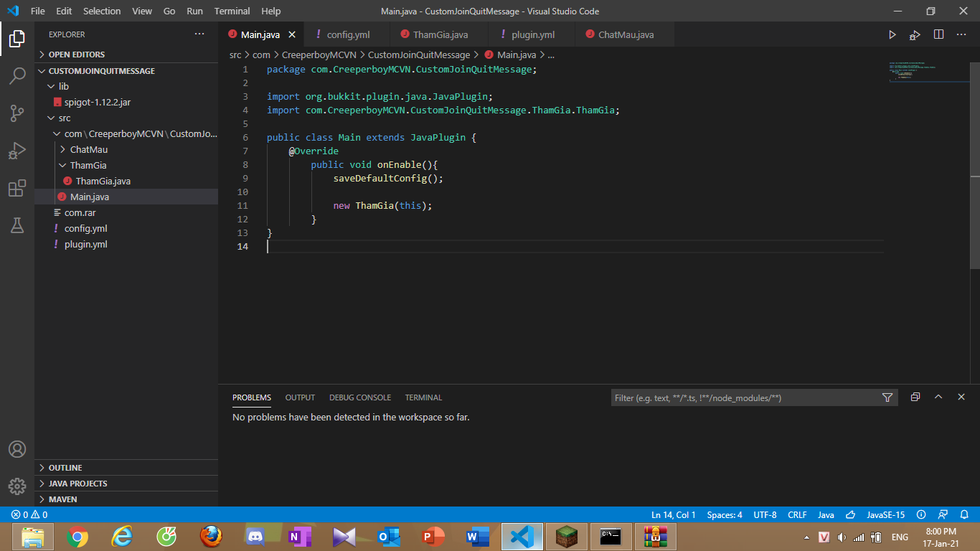Collapse the ThamGia folder
The width and height of the screenshot is (980, 551).
coord(88,165)
